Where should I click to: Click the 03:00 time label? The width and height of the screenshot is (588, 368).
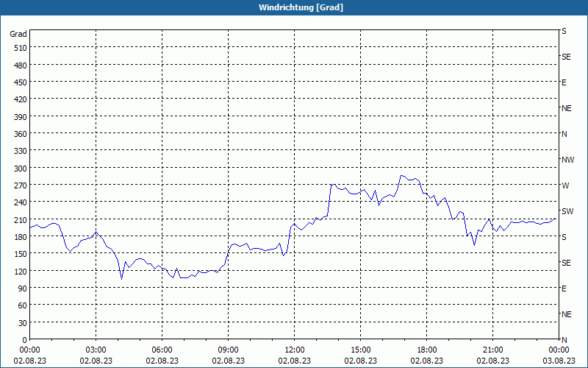pyautogui.click(x=96, y=350)
